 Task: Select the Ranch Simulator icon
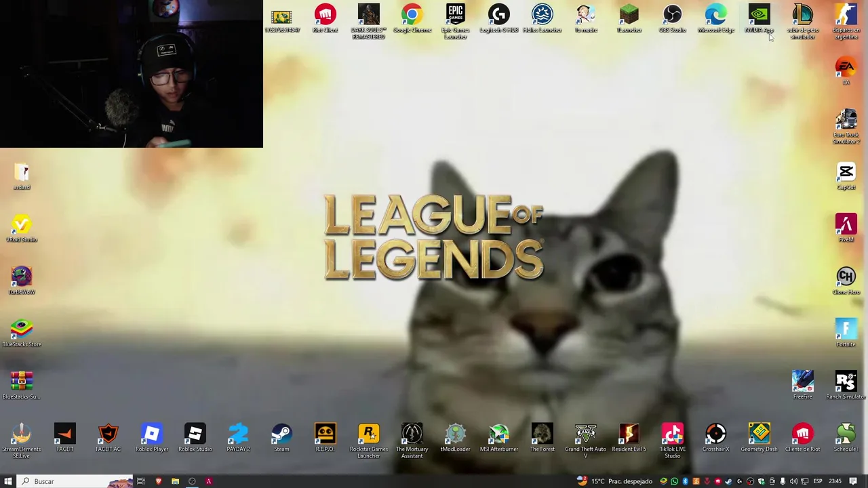(x=846, y=384)
